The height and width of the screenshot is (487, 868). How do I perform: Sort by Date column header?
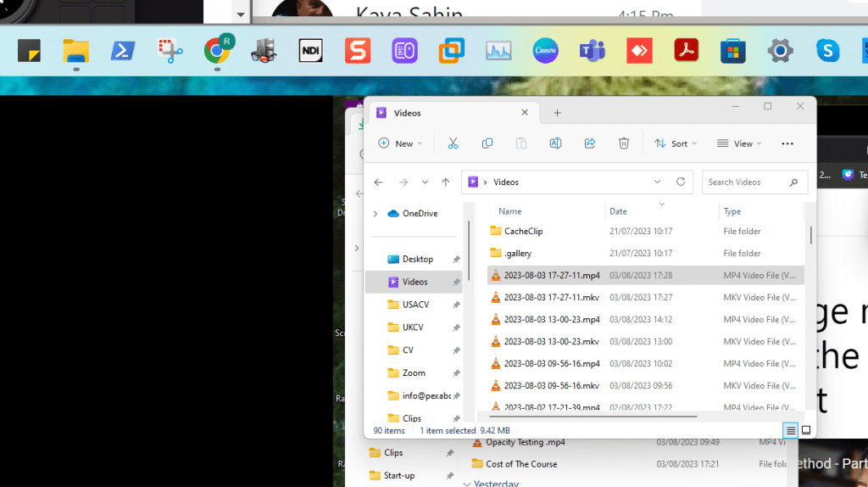tap(618, 211)
